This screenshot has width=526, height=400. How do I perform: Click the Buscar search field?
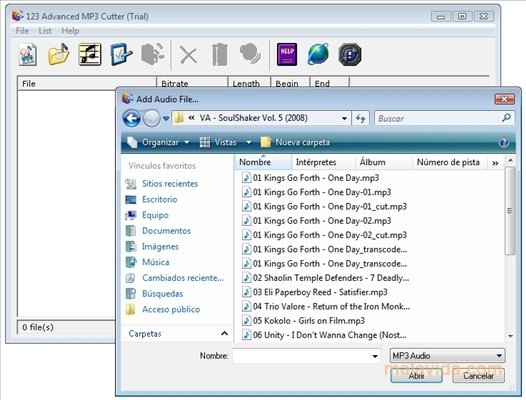[x=444, y=118]
